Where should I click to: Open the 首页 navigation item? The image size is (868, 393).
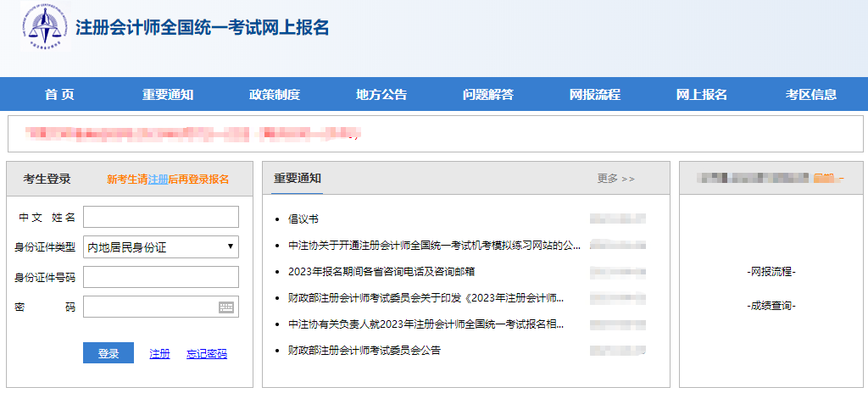(59, 95)
